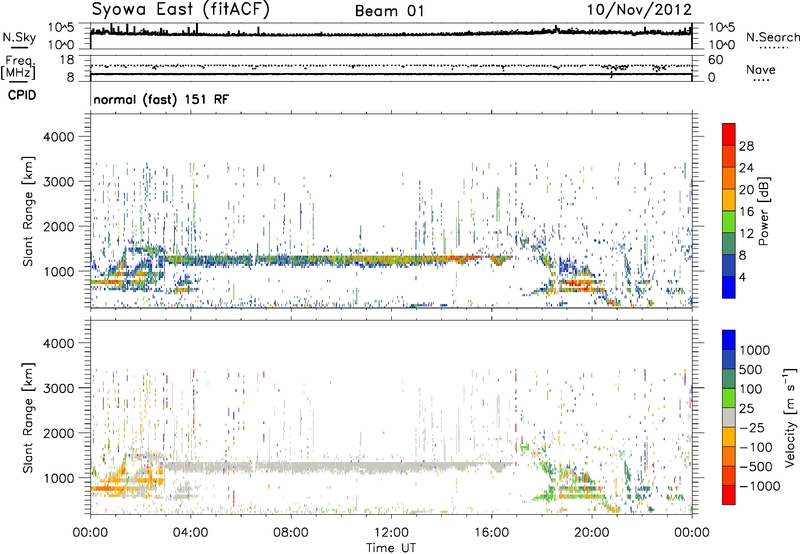Click the "Freq. [MHz]" axis label

18,68
